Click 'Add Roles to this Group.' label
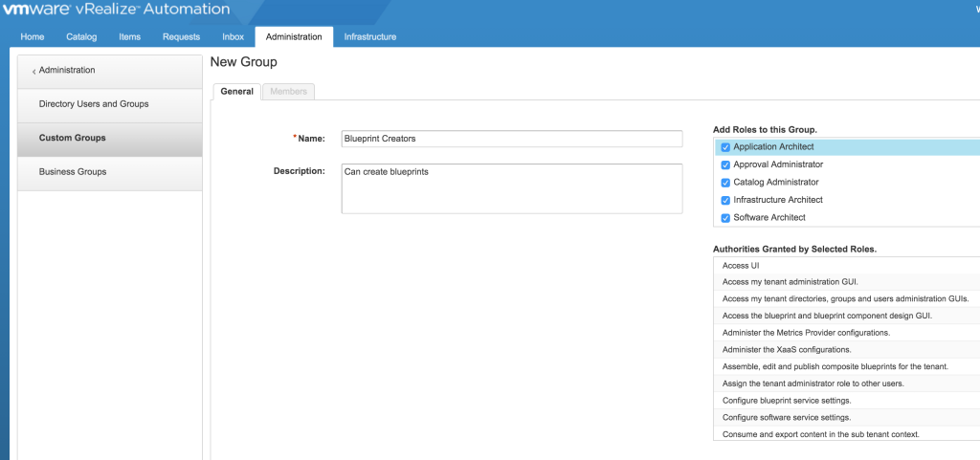Image resolution: width=980 pixels, height=460 pixels. click(x=765, y=130)
